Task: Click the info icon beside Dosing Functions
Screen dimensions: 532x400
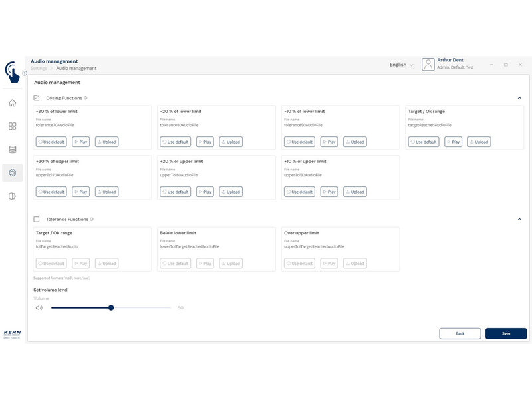Action: pyautogui.click(x=86, y=98)
